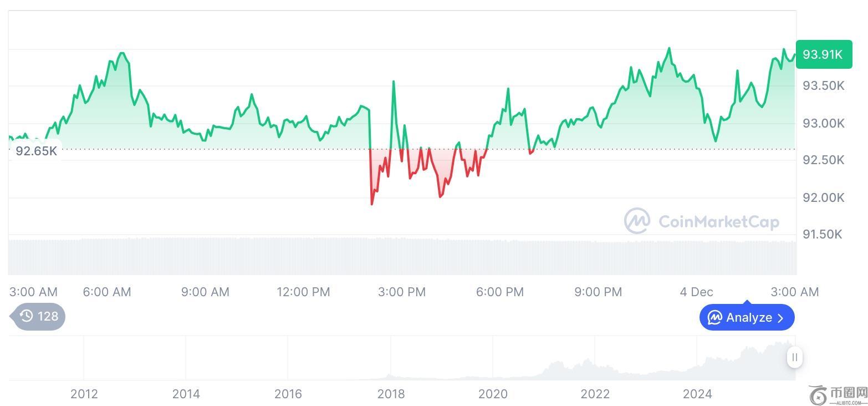868x406 pixels.
Task: Click the 92.65K opening price label
Action: coord(36,151)
